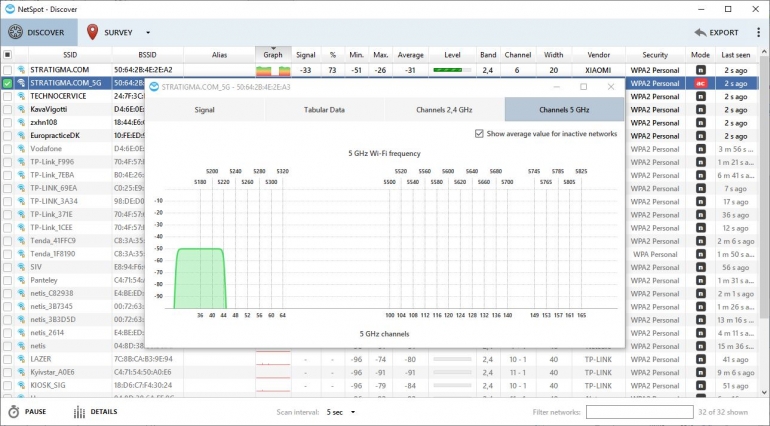Click the signal graph thumbnail for STRATIGMA.COM
Image resolution: width=770 pixels, height=426 pixels.
click(x=273, y=70)
